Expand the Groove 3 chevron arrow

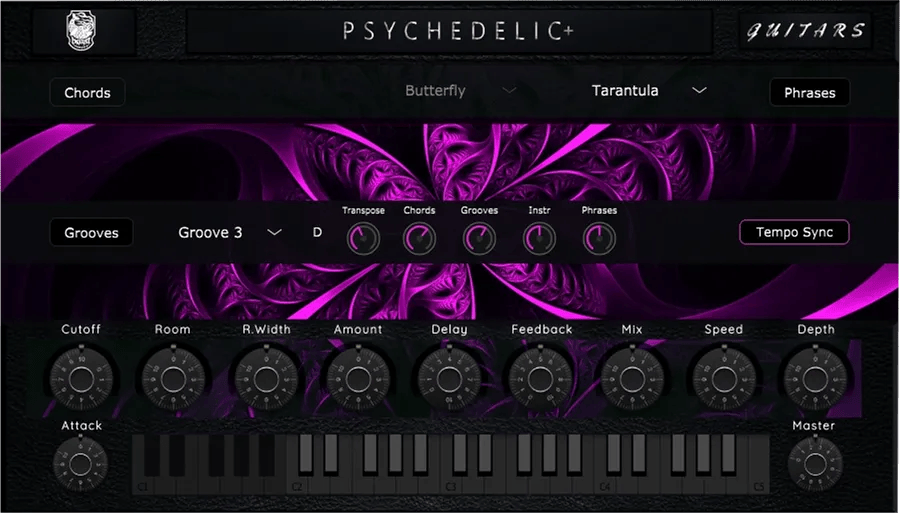[275, 232]
